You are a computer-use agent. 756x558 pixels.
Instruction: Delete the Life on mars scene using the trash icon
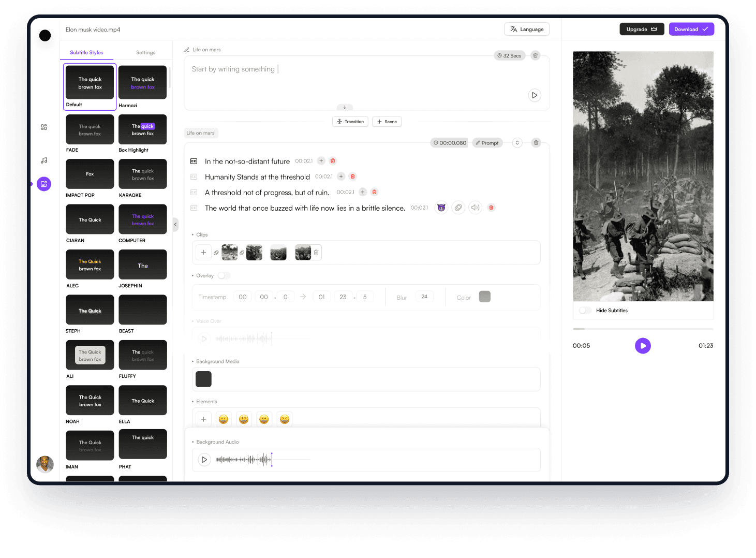[536, 142]
